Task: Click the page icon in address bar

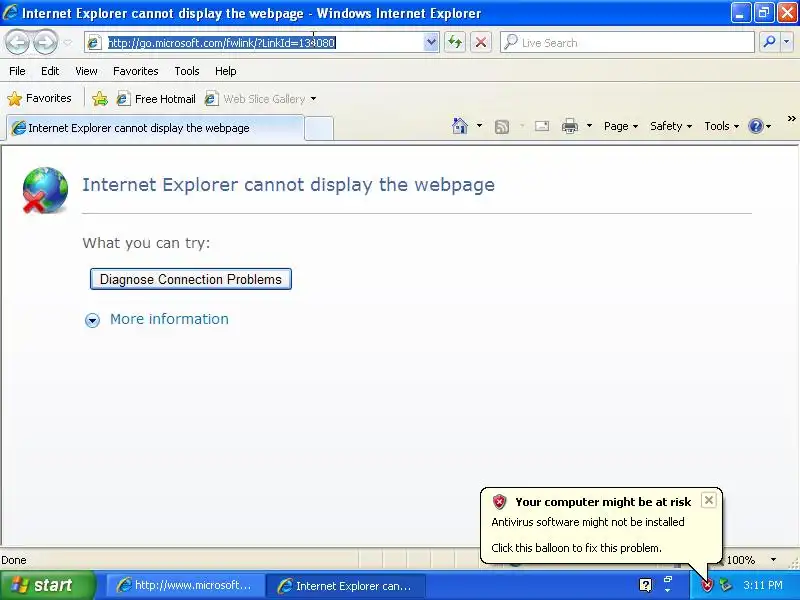Action: 94,43
